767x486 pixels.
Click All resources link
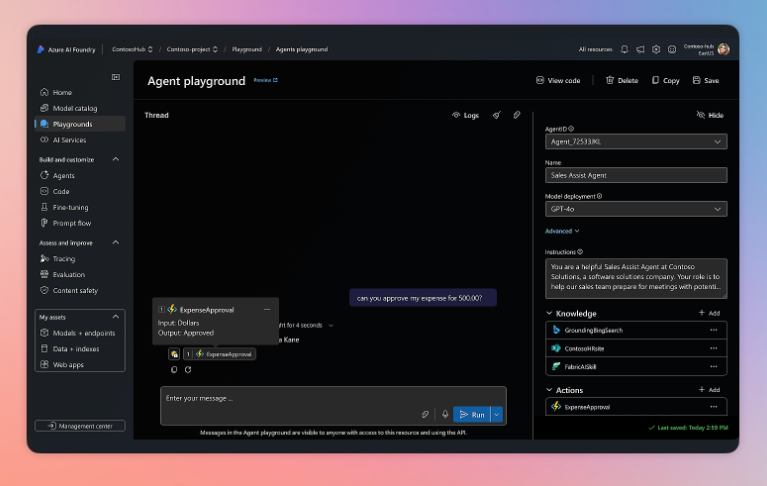point(595,49)
